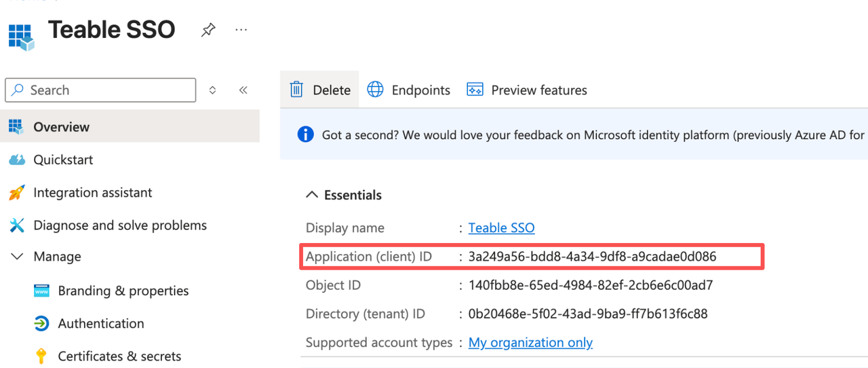Select the Application (client) ID value
This screenshot has height=368, width=868.
coord(592,257)
